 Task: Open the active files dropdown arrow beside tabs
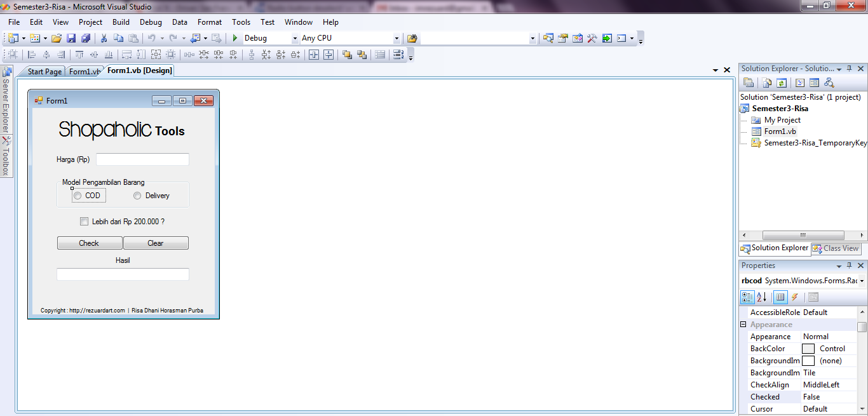point(715,70)
